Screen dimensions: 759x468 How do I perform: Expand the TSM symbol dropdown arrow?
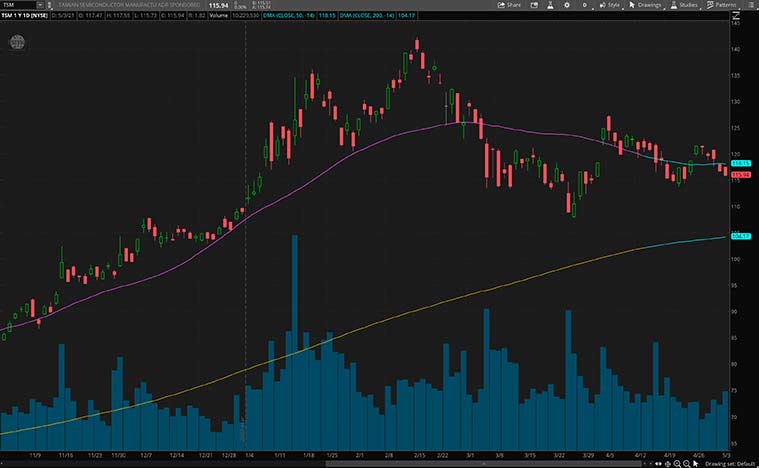point(37,5)
